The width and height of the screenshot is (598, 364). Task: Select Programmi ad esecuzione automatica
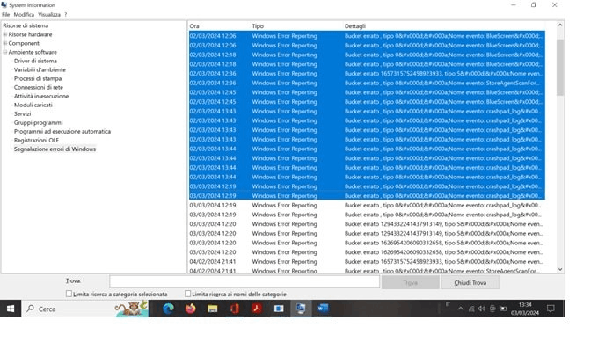pos(62,131)
